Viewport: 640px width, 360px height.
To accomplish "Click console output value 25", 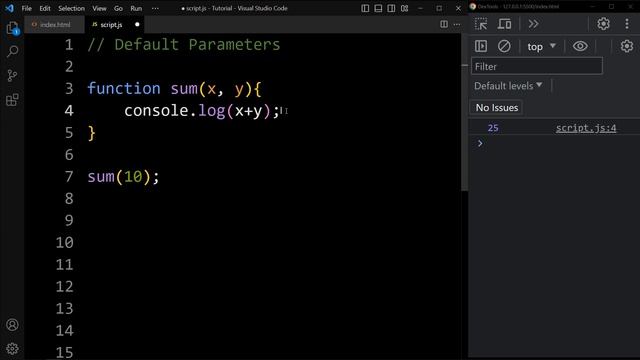I will [x=493, y=128].
